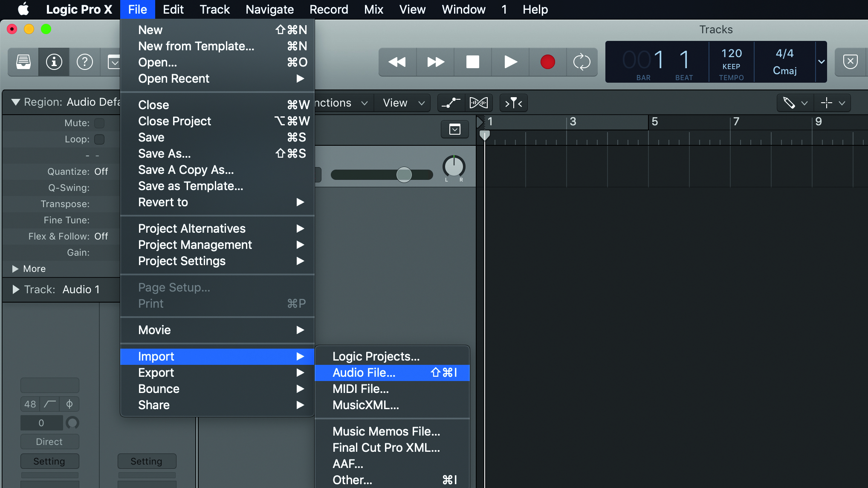Expand the Open Recent submenu
Screen dimensions: 868x488
click(x=217, y=79)
